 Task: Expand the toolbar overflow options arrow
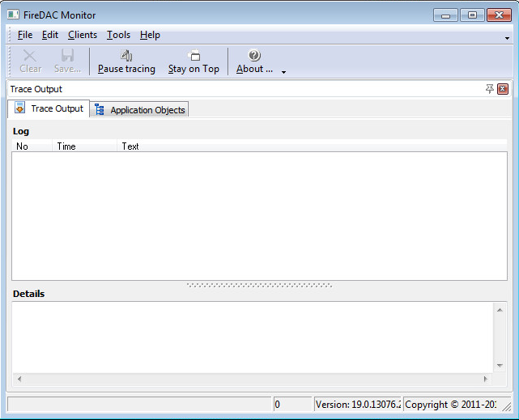click(283, 72)
